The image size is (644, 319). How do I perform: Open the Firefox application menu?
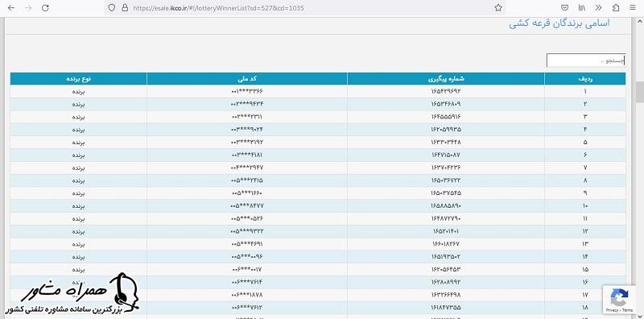pos(633,8)
